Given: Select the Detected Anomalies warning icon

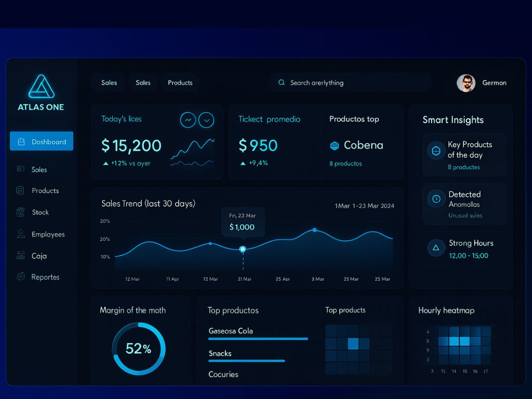Looking at the screenshot, I should click(435, 199).
